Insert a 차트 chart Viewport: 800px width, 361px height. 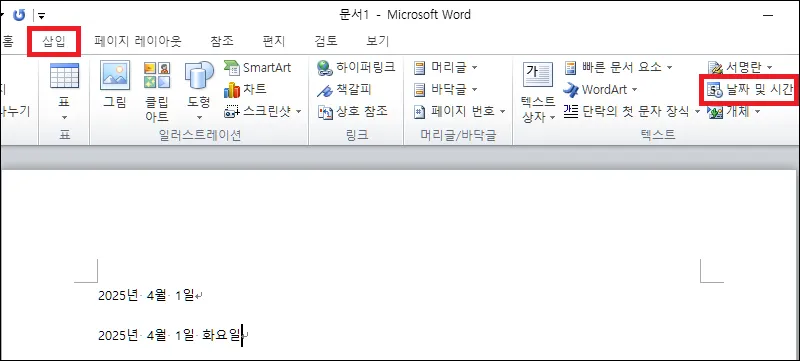coord(245,89)
